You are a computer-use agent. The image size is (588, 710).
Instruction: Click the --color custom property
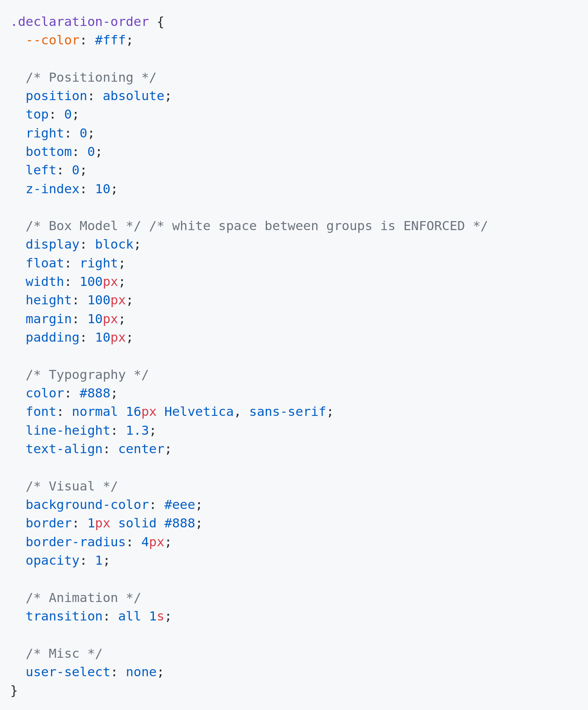click(53, 40)
